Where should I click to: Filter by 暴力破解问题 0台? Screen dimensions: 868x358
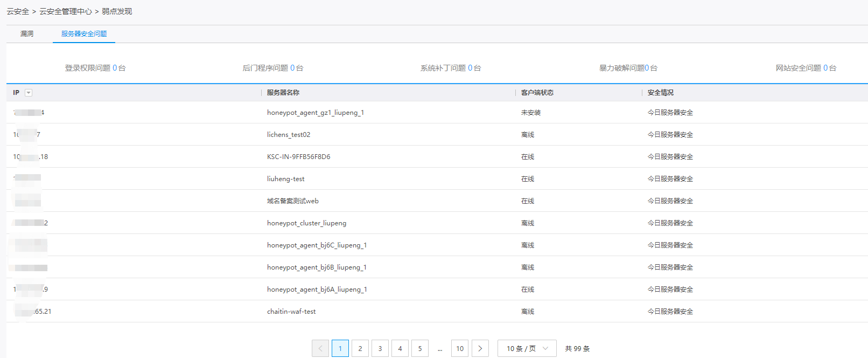pyautogui.click(x=628, y=68)
